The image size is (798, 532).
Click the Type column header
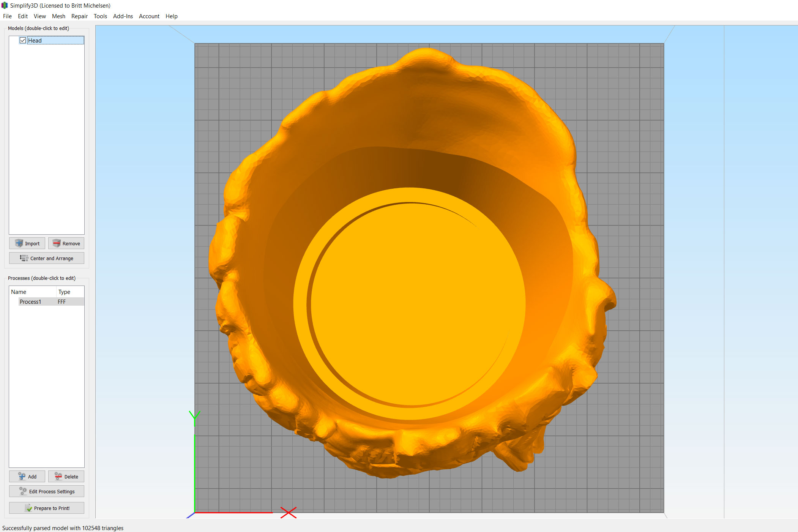(64, 292)
